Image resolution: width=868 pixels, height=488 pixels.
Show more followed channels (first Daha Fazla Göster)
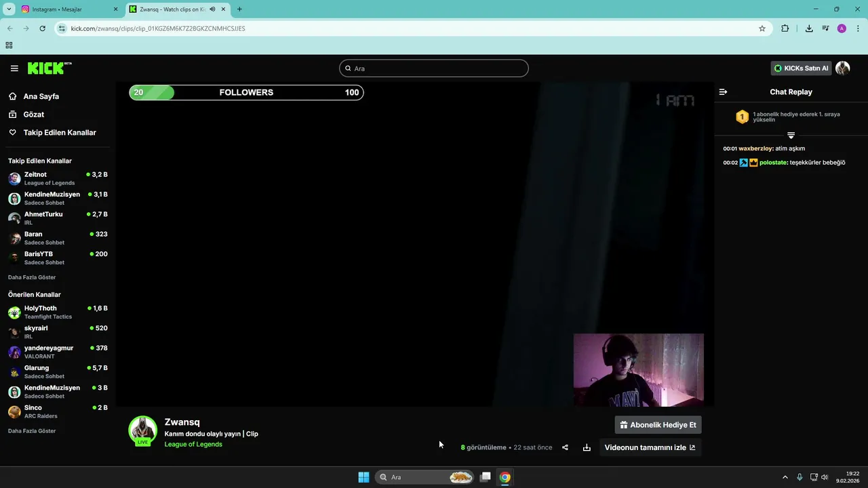[32, 277]
